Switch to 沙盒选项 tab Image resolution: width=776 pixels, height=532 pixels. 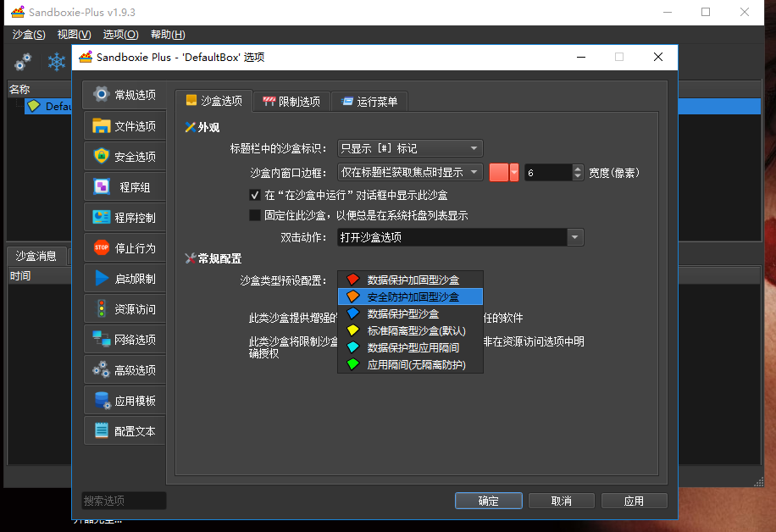click(x=213, y=101)
